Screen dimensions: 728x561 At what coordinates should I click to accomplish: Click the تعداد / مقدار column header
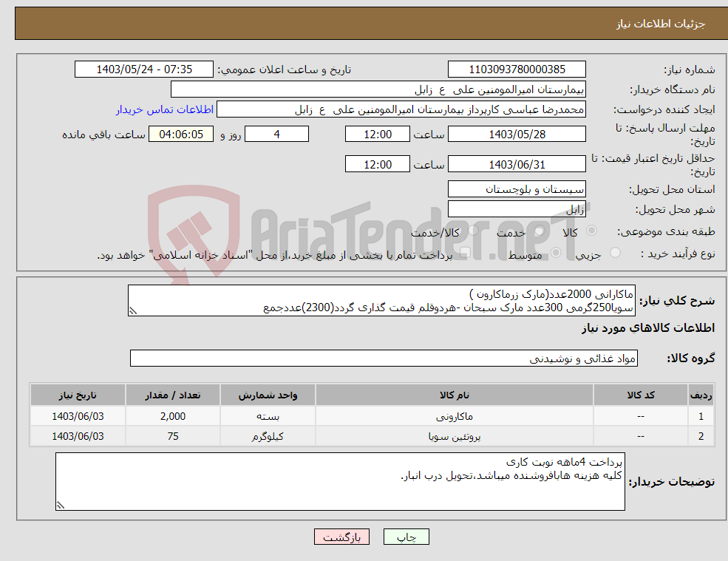click(x=173, y=395)
